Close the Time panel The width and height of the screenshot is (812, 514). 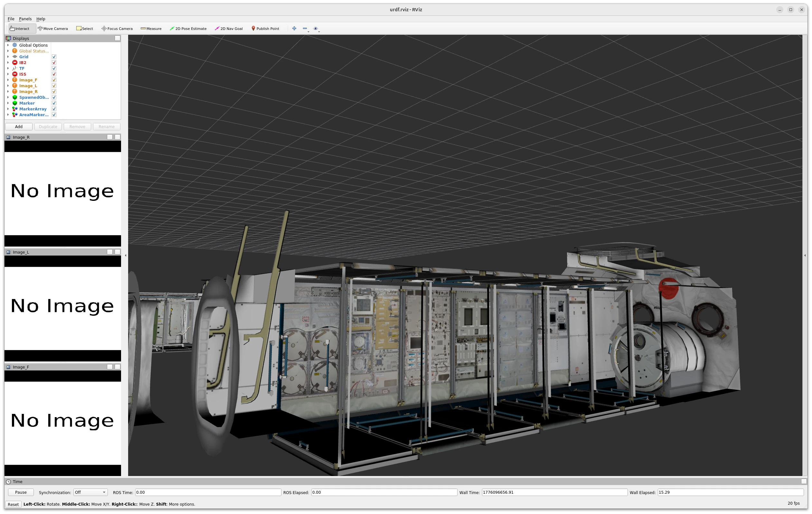[x=804, y=481]
